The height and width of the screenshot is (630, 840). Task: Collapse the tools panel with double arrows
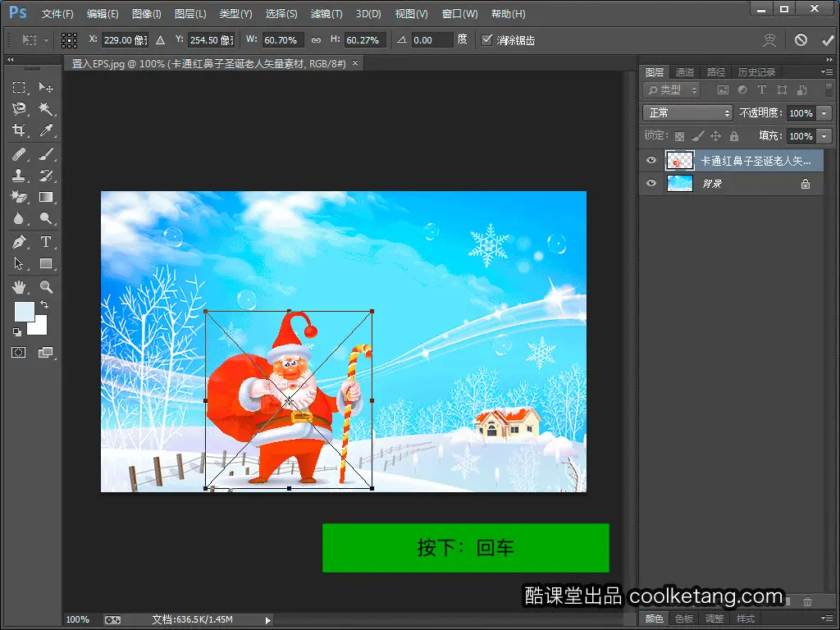click(10, 59)
